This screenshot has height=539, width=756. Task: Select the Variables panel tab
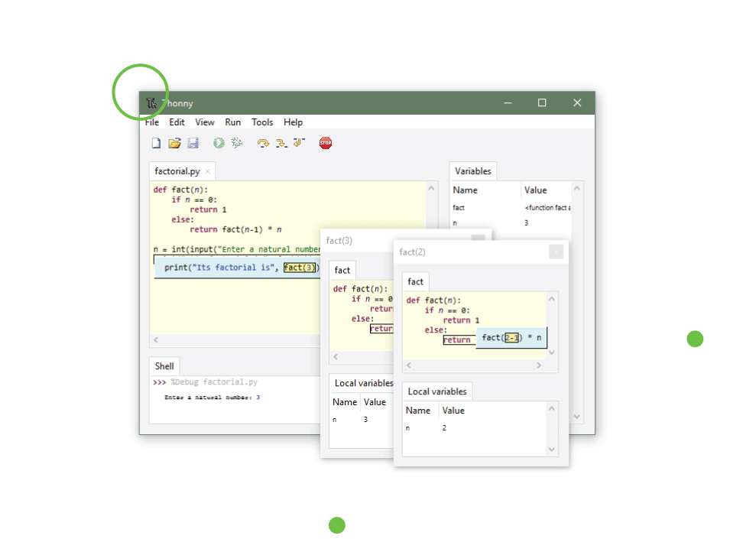(x=473, y=171)
